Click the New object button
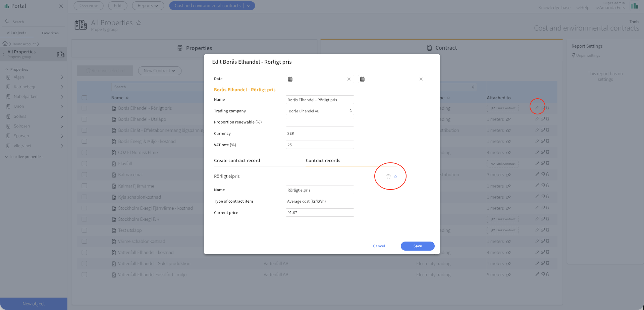This screenshot has width=644, height=310. click(x=34, y=304)
